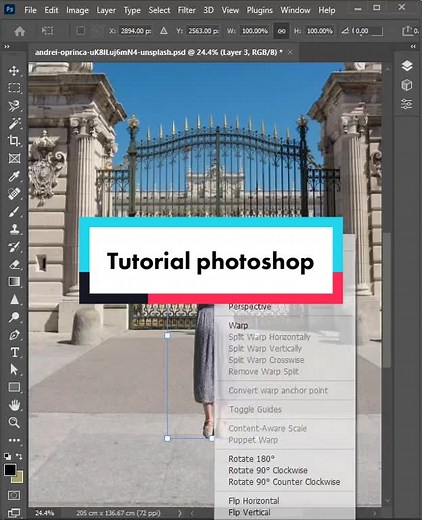Toggle Quick Mask mode
The height and width of the screenshot is (520, 422).
[14, 495]
